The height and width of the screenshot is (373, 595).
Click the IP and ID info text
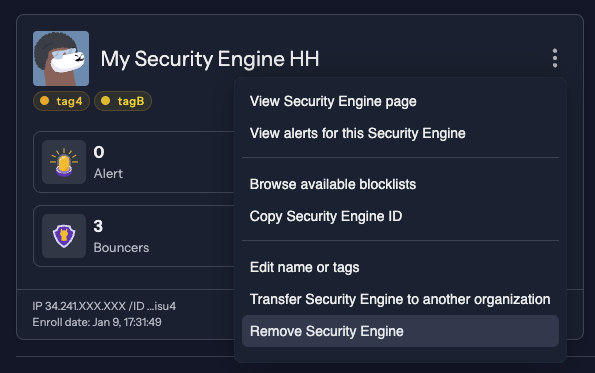tap(104, 306)
